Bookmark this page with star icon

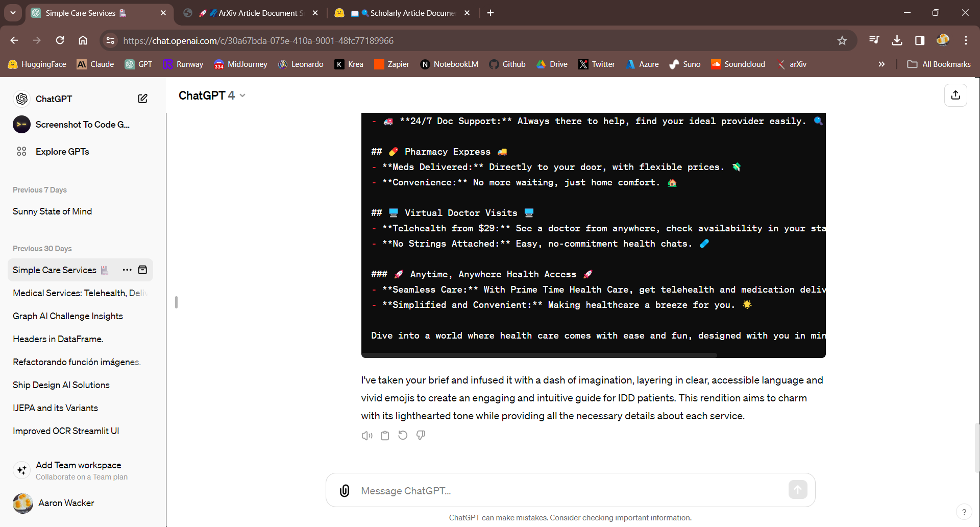tap(842, 40)
